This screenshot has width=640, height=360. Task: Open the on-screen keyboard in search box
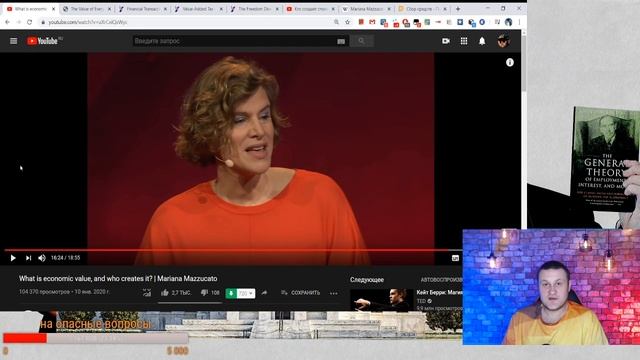(x=341, y=41)
